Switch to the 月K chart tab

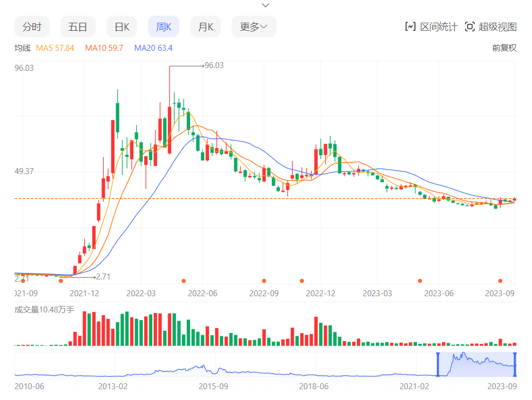tap(206, 26)
